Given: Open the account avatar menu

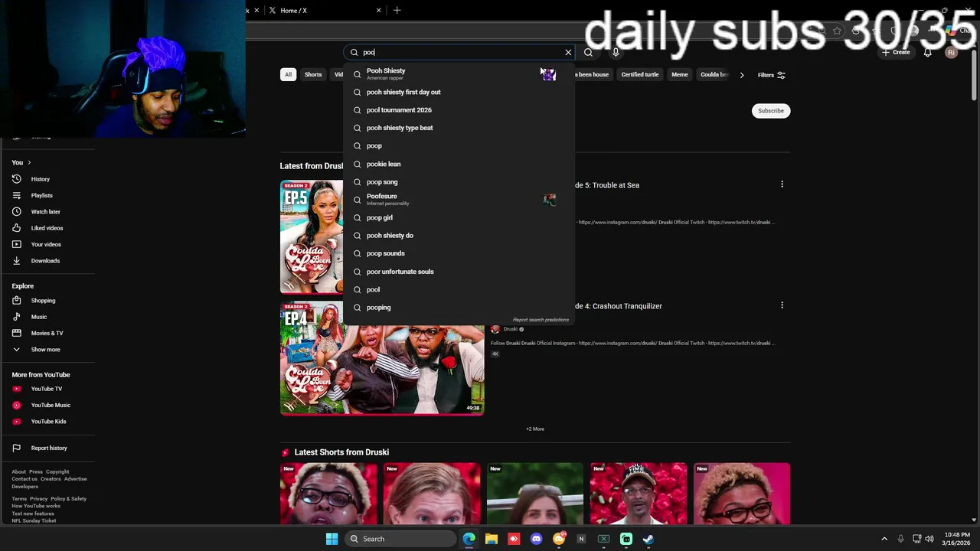Looking at the screenshot, I should coord(951,52).
